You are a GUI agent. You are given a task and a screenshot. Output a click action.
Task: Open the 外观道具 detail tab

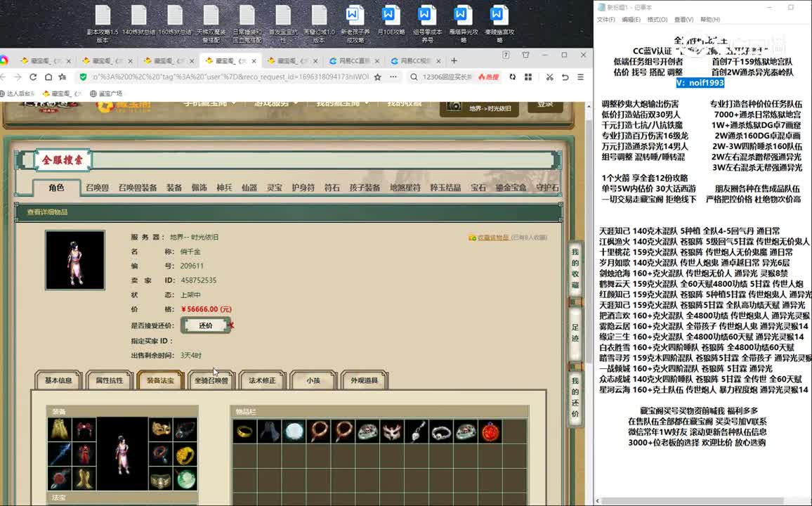coord(364,380)
